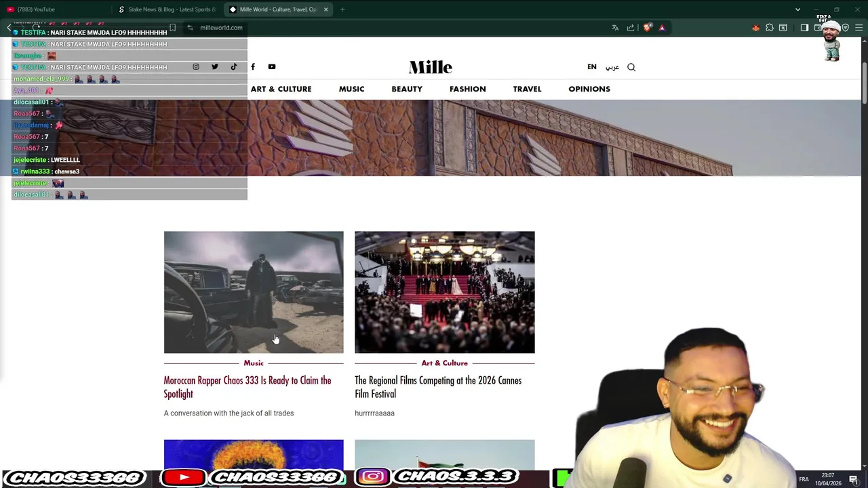Click the Mille logo

pyautogui.click(x=431, y=67)
